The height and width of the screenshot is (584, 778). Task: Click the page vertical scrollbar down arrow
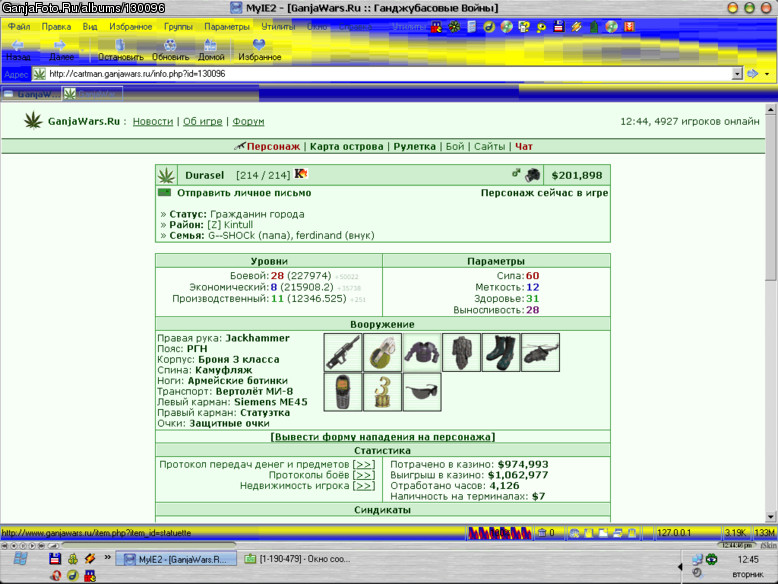click(x=771, y=517)
